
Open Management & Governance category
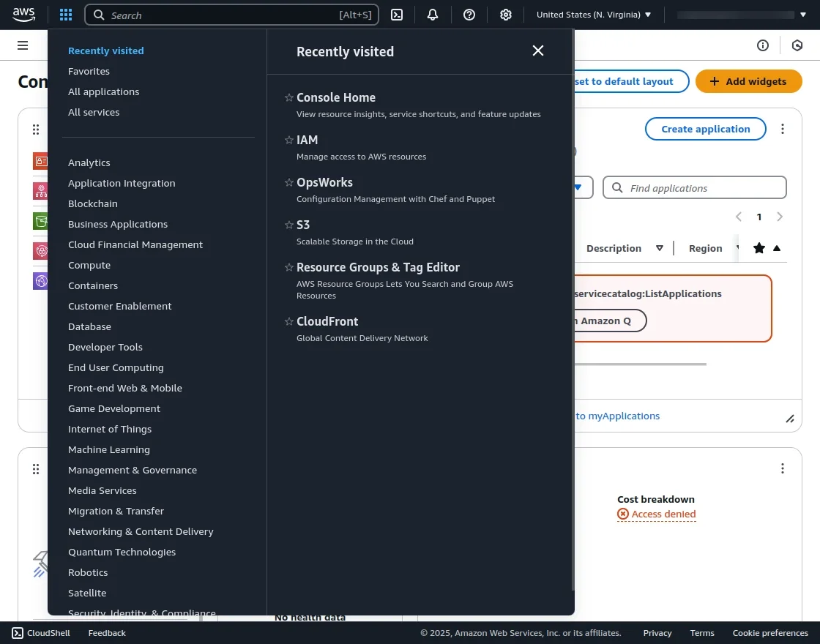coord(133,470)
